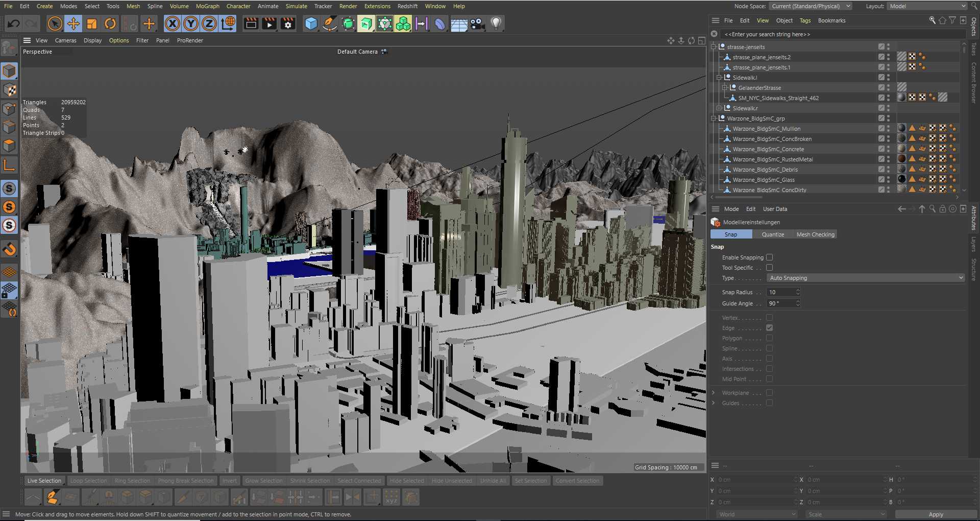The width and height of the screenshot is (980, 521).
Task: Click the Enable Snap magnet icon
Action: click(x=9, y=249)
